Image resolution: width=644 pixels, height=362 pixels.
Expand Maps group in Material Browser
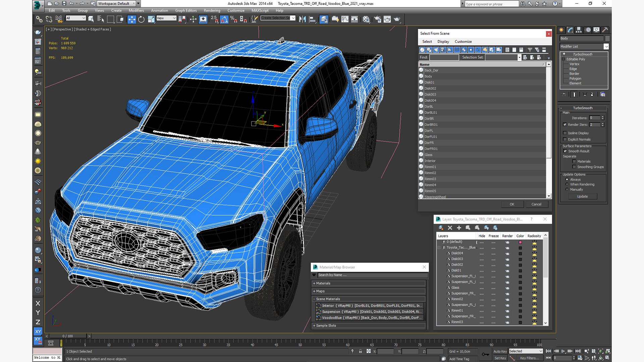[x=314, y=291]
